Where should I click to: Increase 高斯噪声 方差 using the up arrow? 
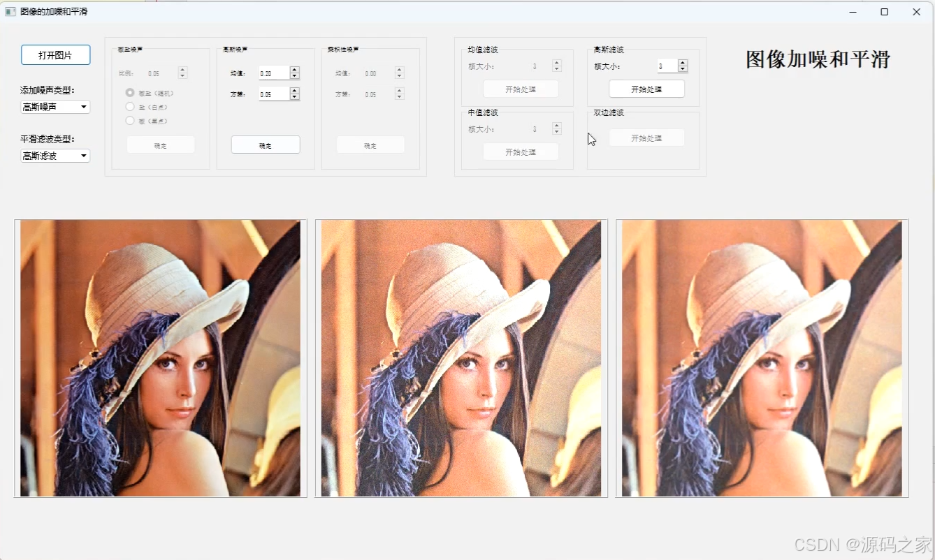click(x=294, y=90)
